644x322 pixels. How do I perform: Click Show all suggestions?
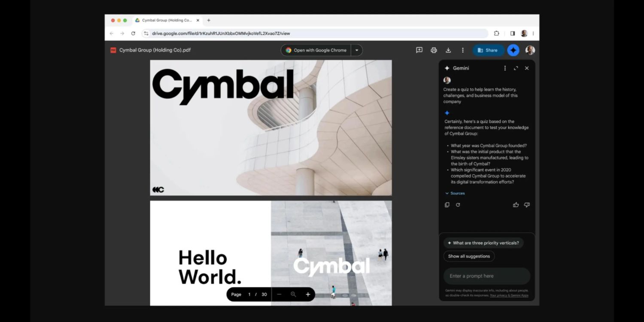point(469,256)
